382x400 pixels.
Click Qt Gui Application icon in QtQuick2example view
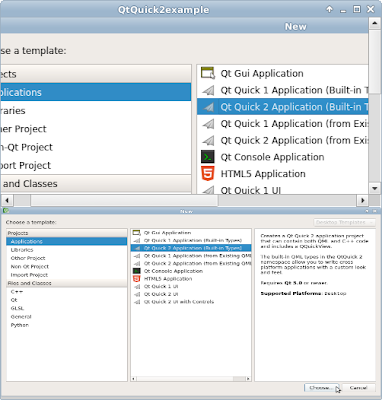coord(208,73)
